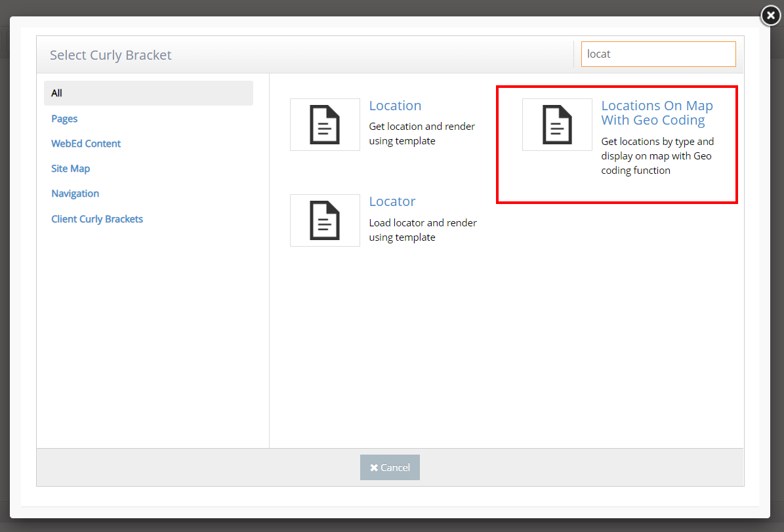Select the Locations On Map document icon
Image resolution: width=784 pixels, height=532 pixels.
[557, 125]
